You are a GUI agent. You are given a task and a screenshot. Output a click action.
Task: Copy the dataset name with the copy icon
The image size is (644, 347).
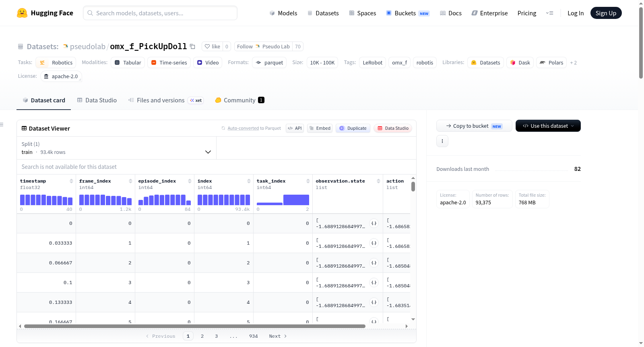coord(192,46)
